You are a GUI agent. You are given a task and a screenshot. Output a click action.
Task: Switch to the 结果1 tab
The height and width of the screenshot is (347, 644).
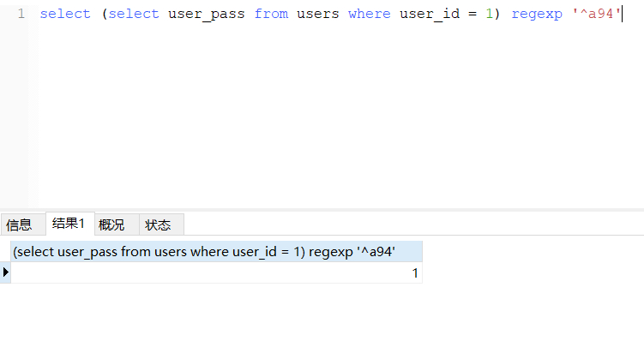pyautogui.click(x=69, y=224)
